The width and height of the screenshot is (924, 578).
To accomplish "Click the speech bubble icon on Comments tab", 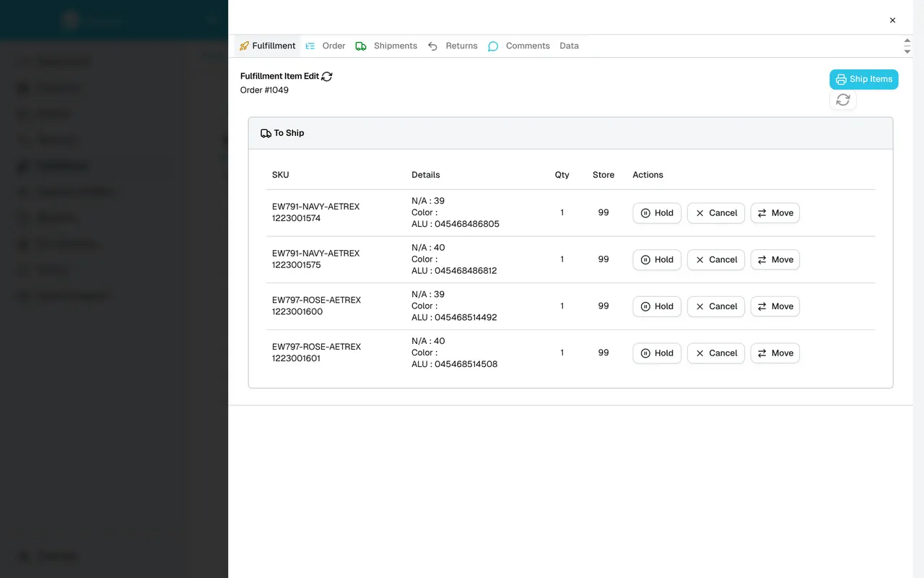I will tap(493, 46).
